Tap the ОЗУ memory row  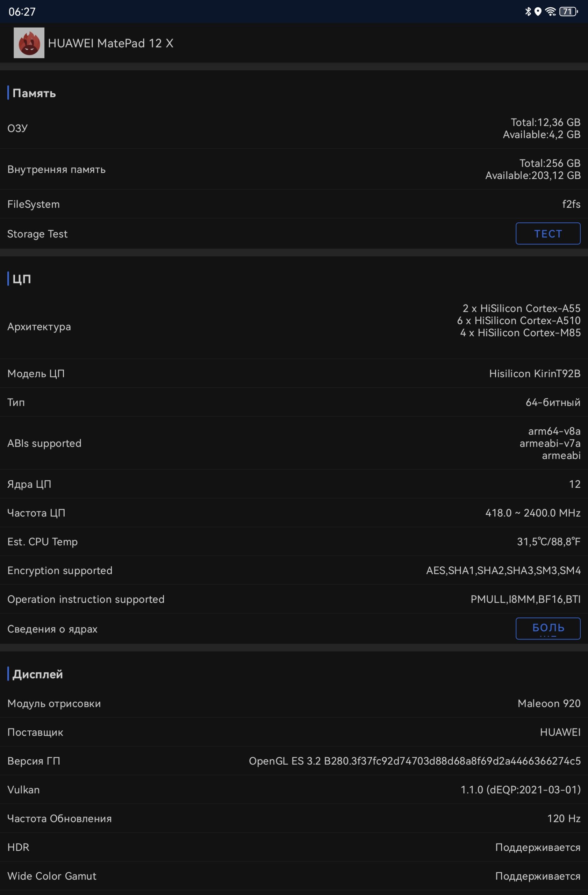point(294,128)
